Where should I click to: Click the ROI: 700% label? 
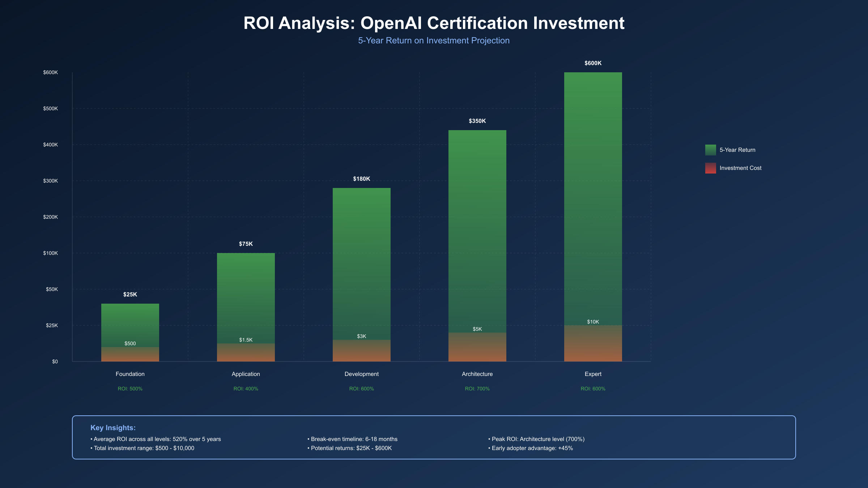tap(477, 389)
